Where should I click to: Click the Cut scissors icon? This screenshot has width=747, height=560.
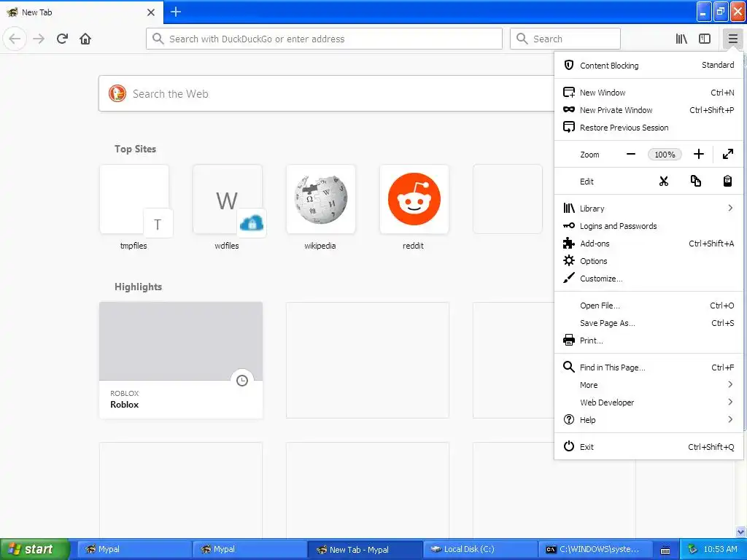coord(664,182)
